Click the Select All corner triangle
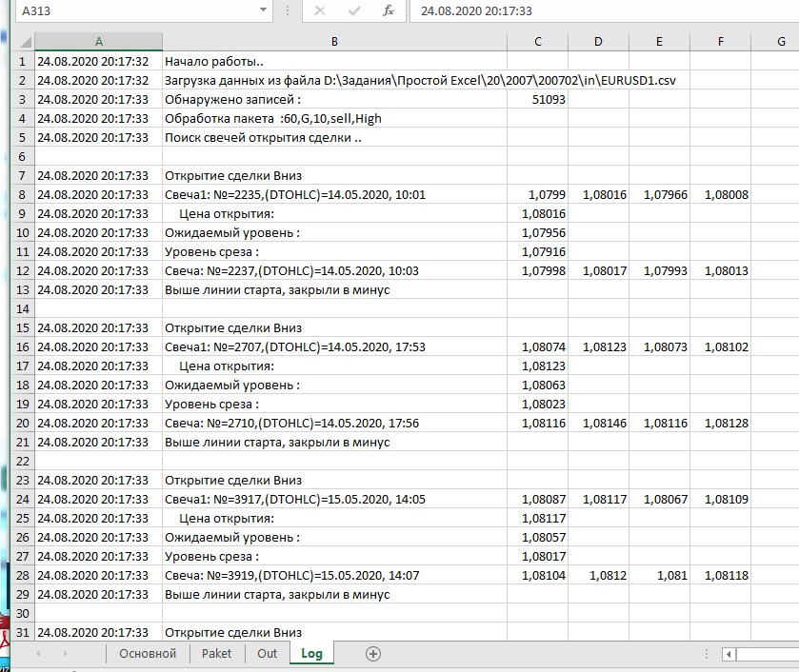Viewport: 799px width, 672px height. click(24, 42)
